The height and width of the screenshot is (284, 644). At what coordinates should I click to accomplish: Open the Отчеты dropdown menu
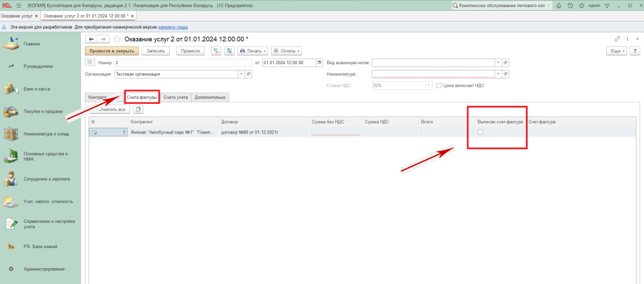(286, 51)
